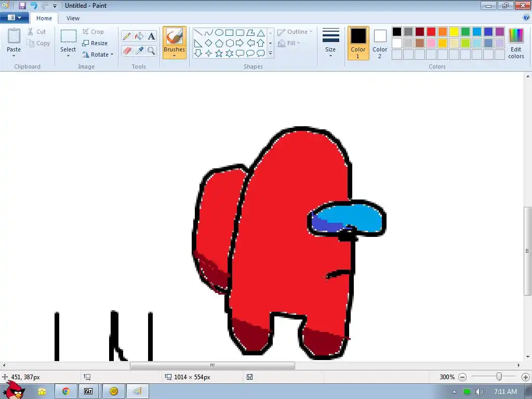Expand the Brushes dropdown arrow
532x399 pixels.
point(175,56)
